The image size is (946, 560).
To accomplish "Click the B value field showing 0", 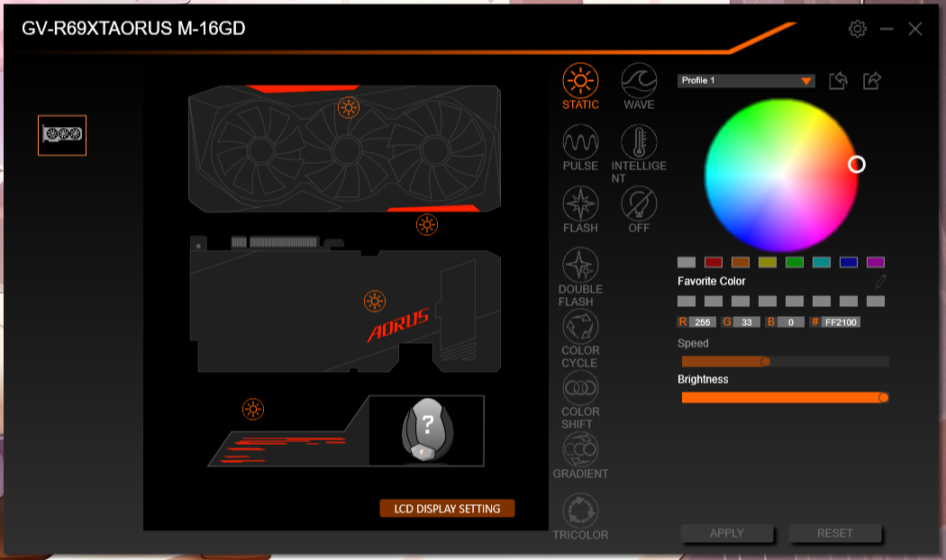I will 791,322.
